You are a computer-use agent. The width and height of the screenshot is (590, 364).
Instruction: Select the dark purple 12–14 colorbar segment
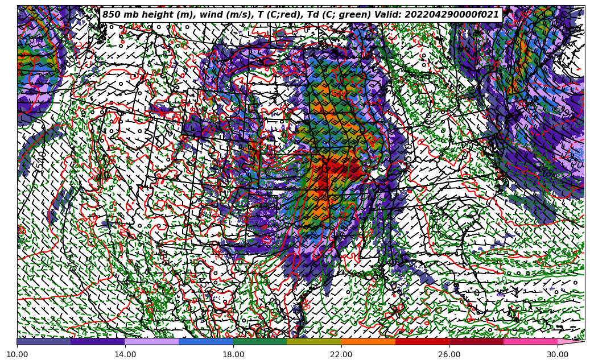(98, 341)
